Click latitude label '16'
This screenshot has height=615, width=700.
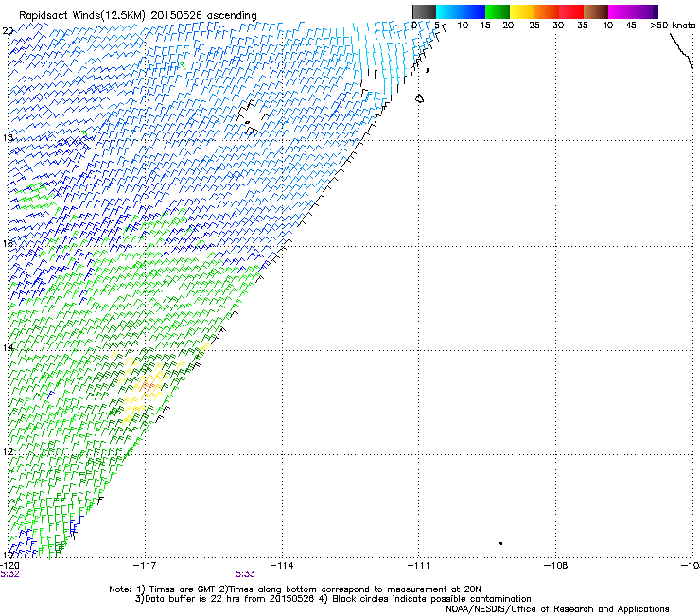(8, 243)
